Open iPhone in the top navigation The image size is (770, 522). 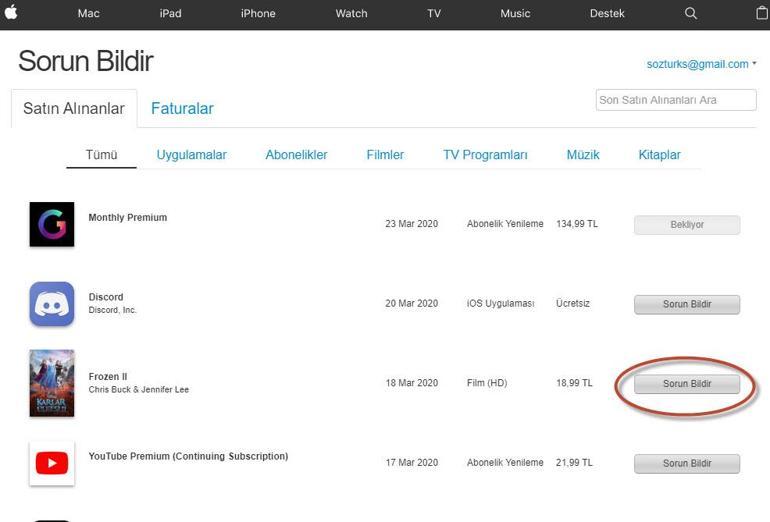[258, 13]
